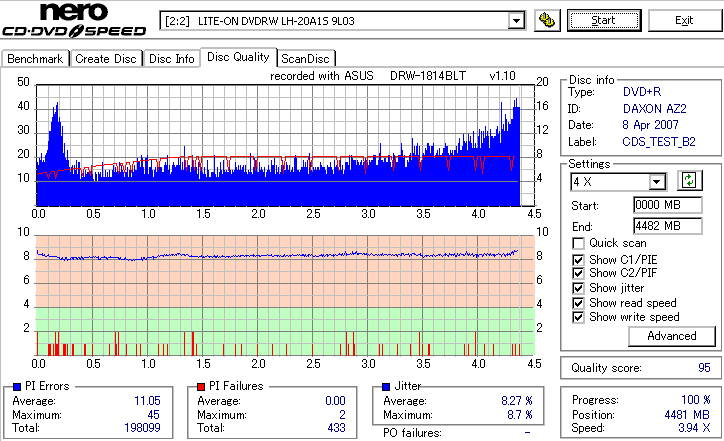Click the disc ID DAXON AZ2
Screen dimensions: 724x441
[655, 109]
